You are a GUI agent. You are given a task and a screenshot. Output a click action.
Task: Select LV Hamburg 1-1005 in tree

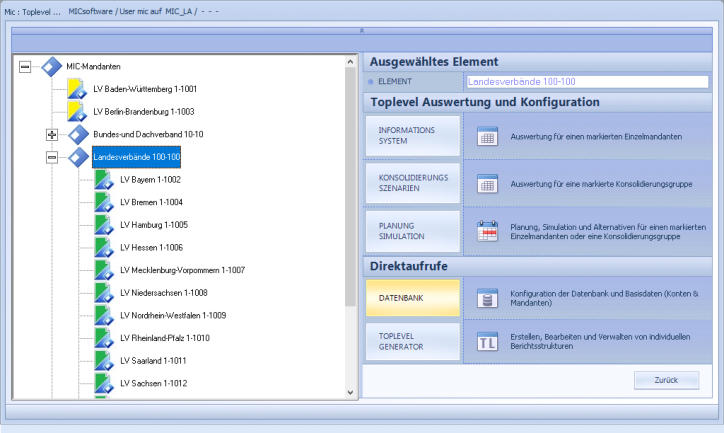pos(153,225)
